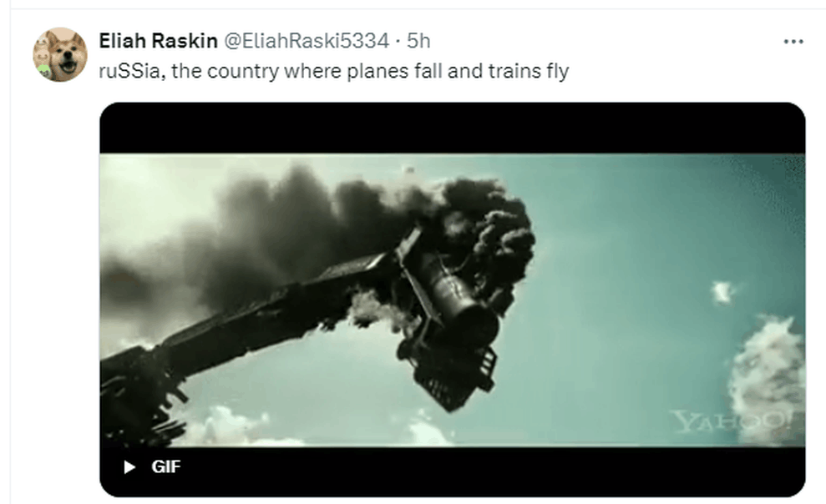Click the top black letterbox bar of GIF

[x=451, y=128]
